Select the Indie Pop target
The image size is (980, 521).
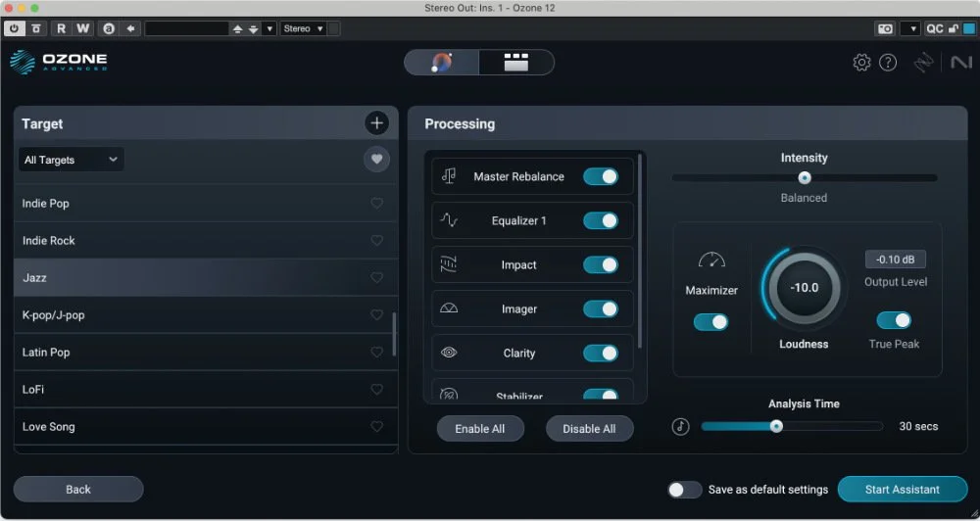click(206, 203)
